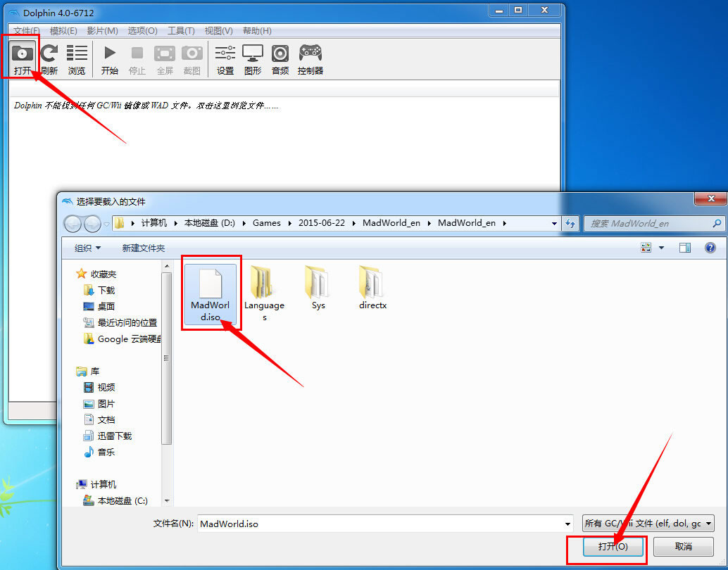Open Music (音乐) library
This screenshot has height=570, width=728.
tap(100, 452)
